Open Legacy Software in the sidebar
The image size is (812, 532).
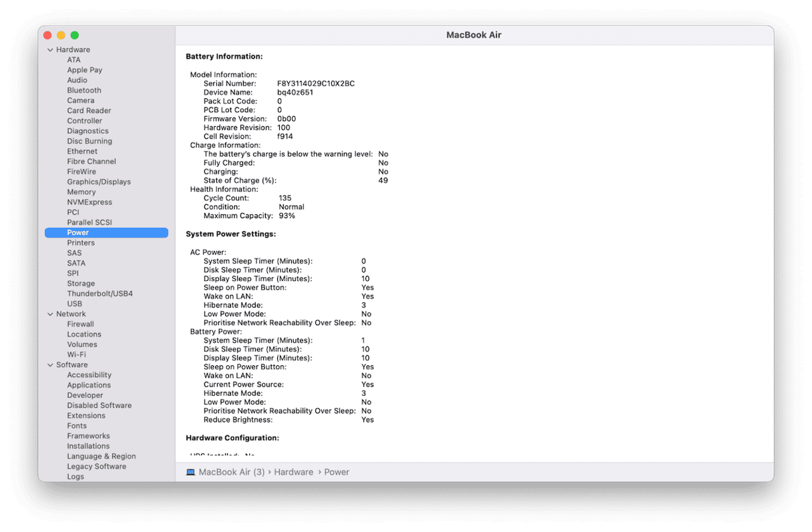(97, 467)
